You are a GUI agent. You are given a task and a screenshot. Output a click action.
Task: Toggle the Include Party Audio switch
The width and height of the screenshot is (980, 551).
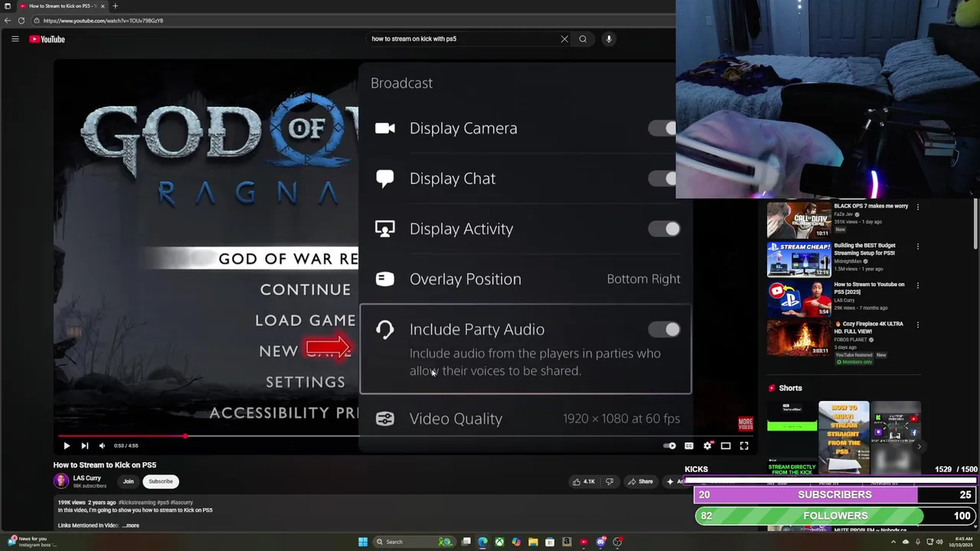pyautogui.click(x=665, y=329)
